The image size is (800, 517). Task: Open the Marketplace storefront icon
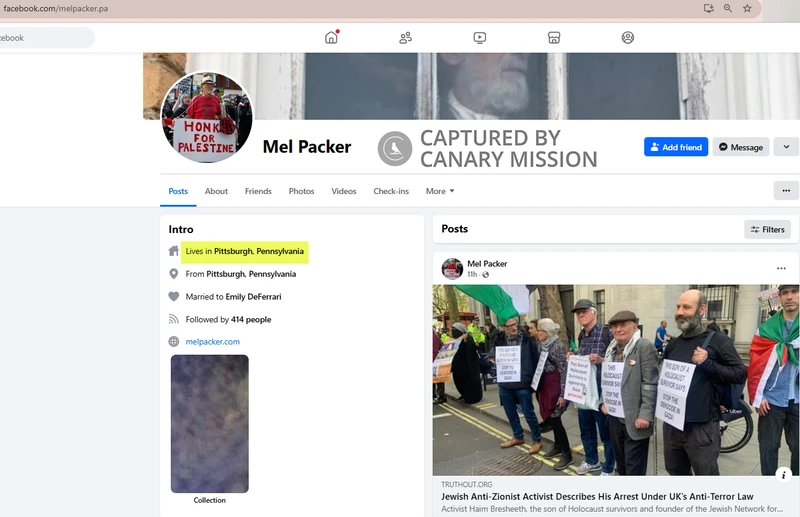pyautogui.click(x=554, y=38)
